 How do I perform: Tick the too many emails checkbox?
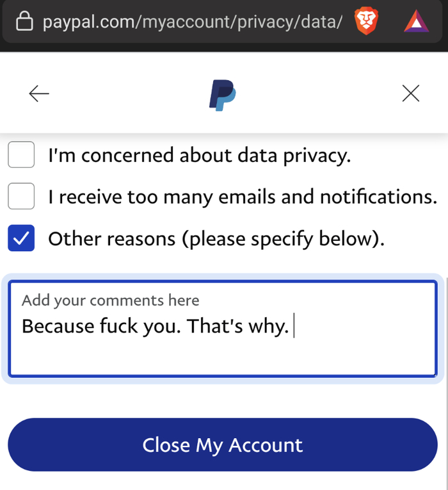click(21, 197)
